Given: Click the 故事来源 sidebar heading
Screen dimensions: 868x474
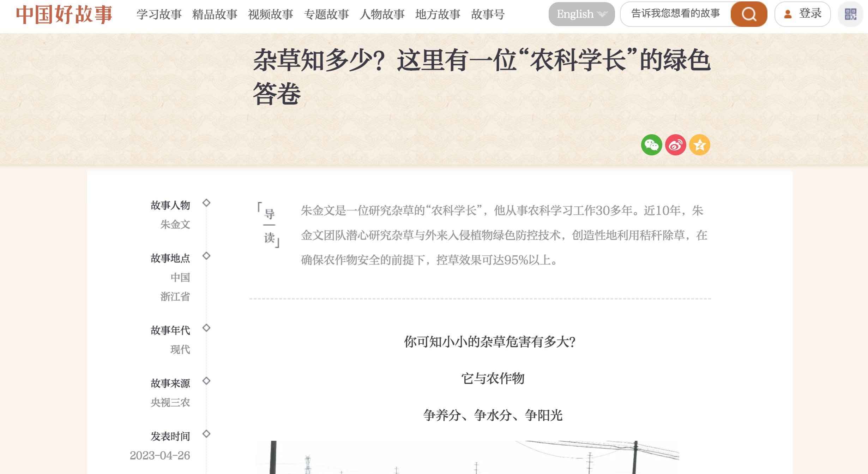Looking at the screenshot, I should 170,383.
